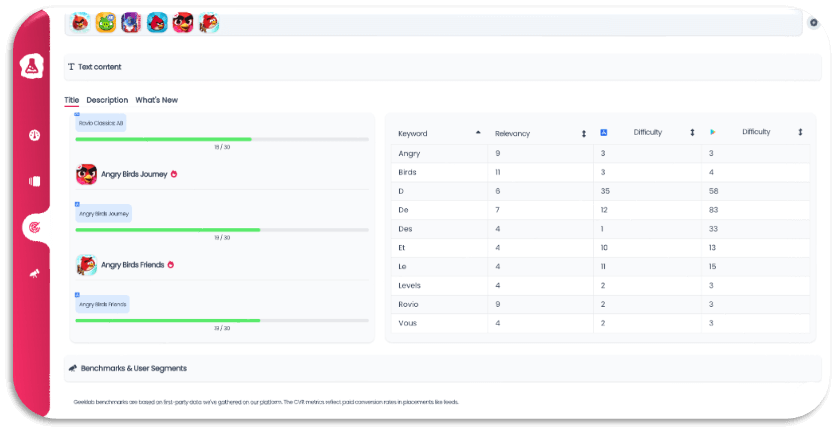The image size is (837, 432).
Task: Switch to the Title tab
Action: click(72, 100)
